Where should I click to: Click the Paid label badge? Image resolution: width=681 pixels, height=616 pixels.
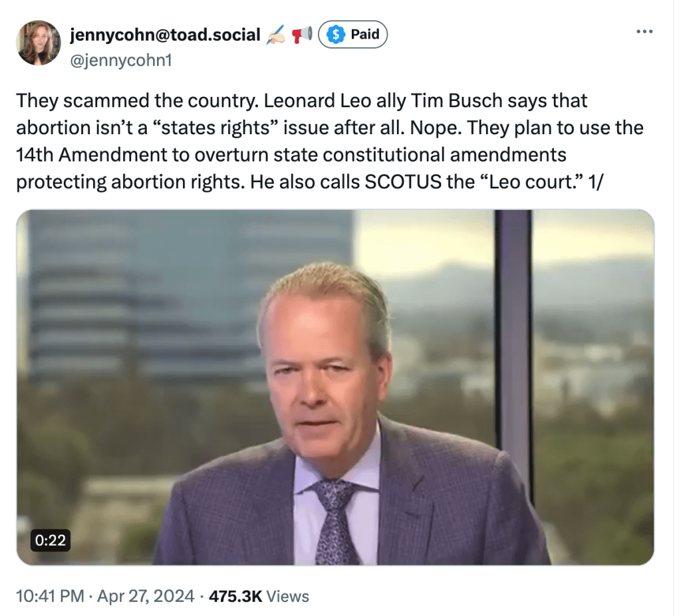pyautogui.click(x=364, y=35)
